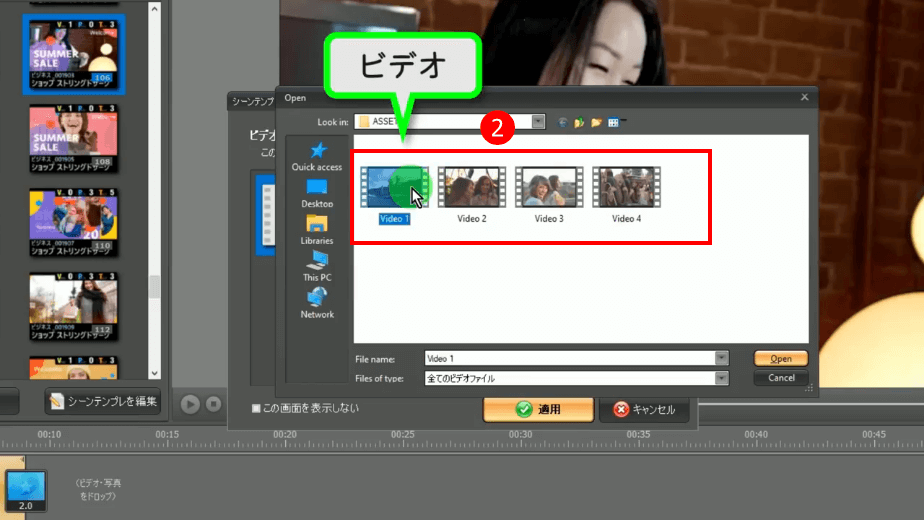Click the Quick access star icon
This screenshot has width=924, height=520.
317,151
